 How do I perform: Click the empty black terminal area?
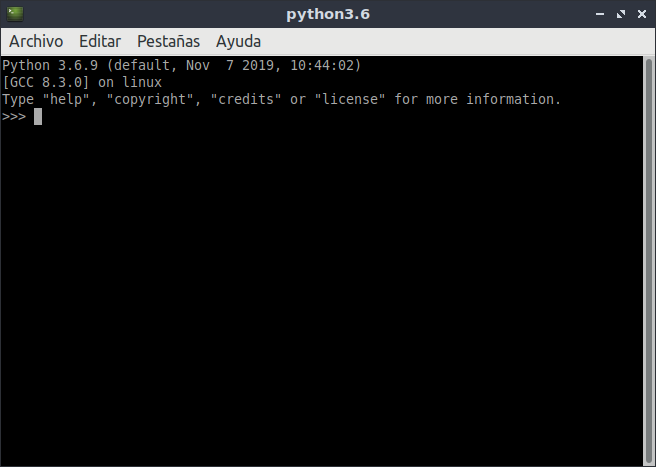[x=322, y=293]
